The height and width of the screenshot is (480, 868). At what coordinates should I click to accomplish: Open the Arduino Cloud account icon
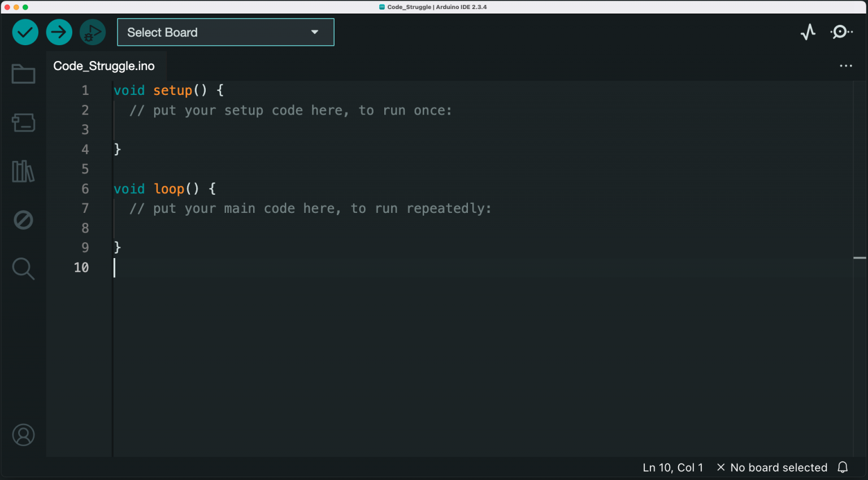pos(23,435)
